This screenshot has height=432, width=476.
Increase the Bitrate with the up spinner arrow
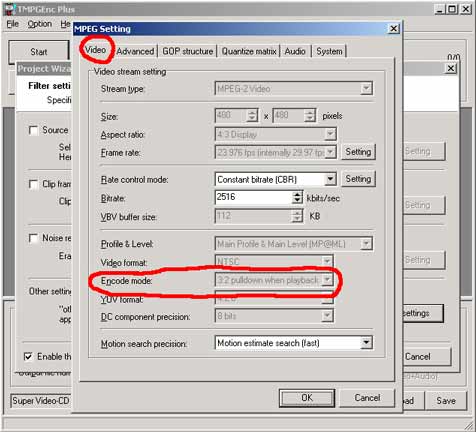pos(297,194)
